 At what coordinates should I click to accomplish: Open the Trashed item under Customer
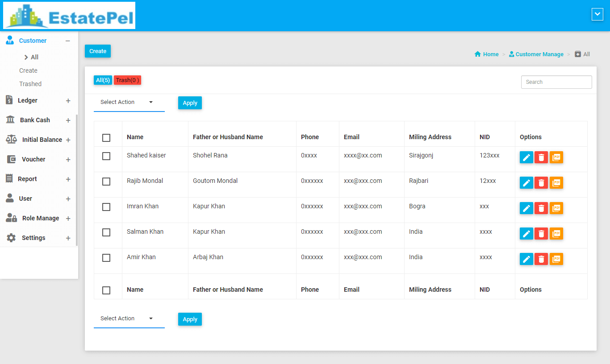point(30,84)
